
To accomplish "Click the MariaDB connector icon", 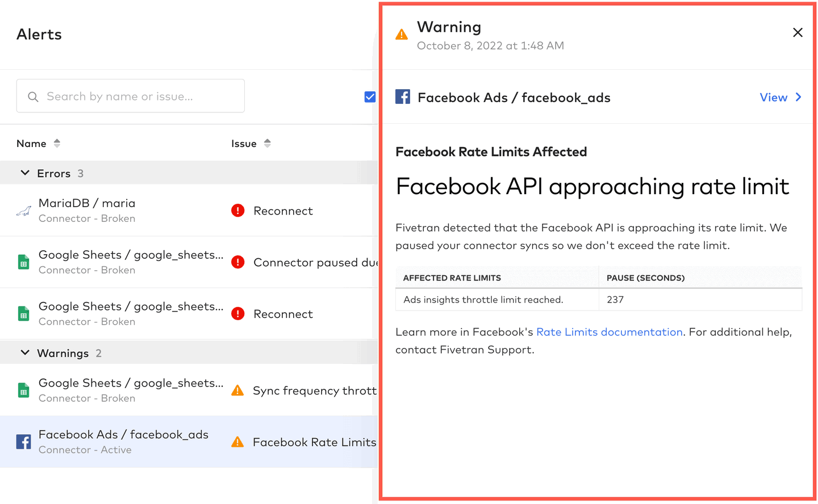I will pos(23,211).
